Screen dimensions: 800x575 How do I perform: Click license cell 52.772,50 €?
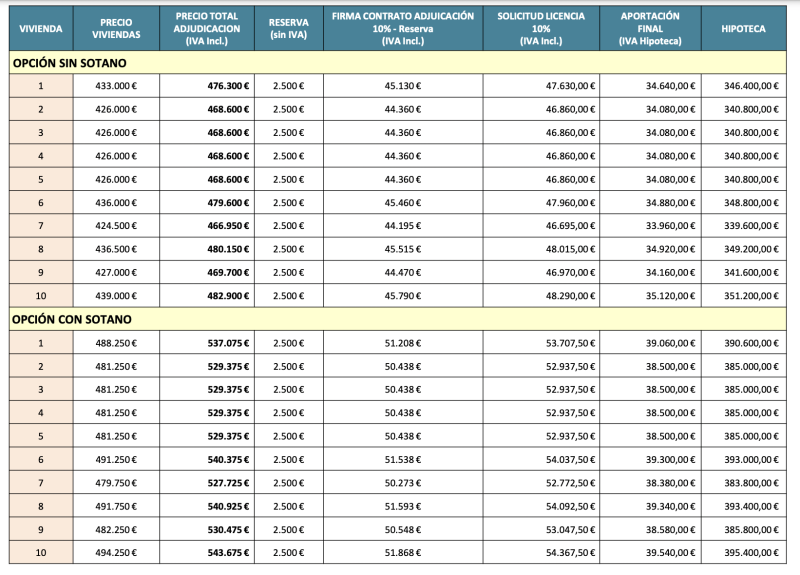tap(541, 483)
